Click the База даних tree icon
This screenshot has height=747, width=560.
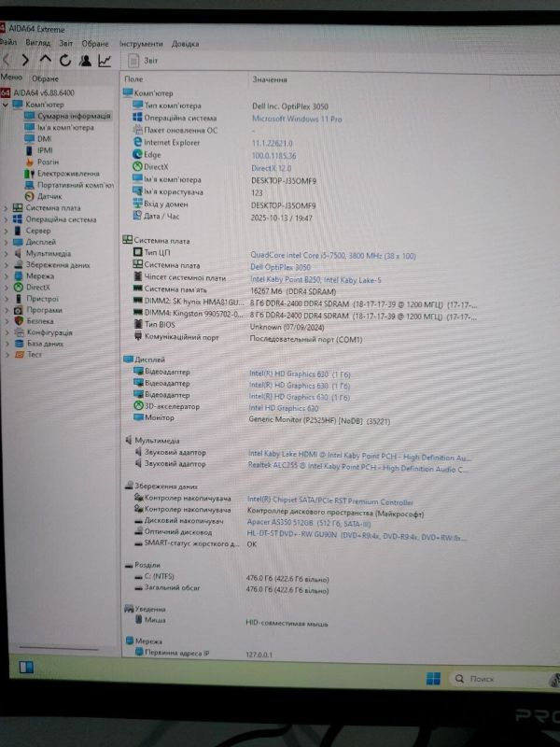click(x=19, y=343)
